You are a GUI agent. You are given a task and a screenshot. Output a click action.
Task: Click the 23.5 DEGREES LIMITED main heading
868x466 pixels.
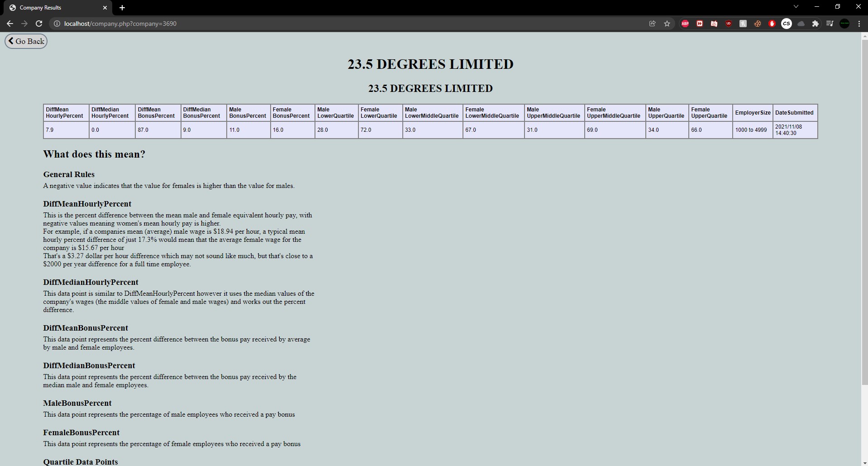click(430, 64)
